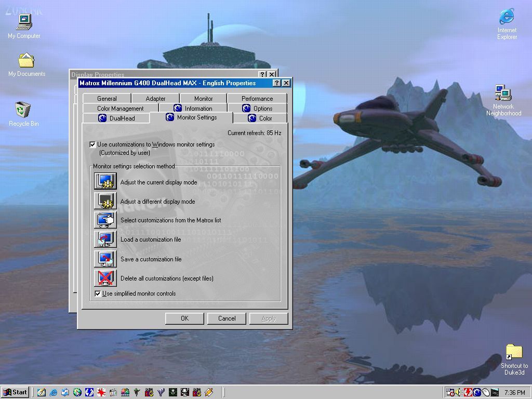Uncheck Use customizations to Windows monitor settings
This screenshot has height=399, width=532.
click(x=93, y=145)
